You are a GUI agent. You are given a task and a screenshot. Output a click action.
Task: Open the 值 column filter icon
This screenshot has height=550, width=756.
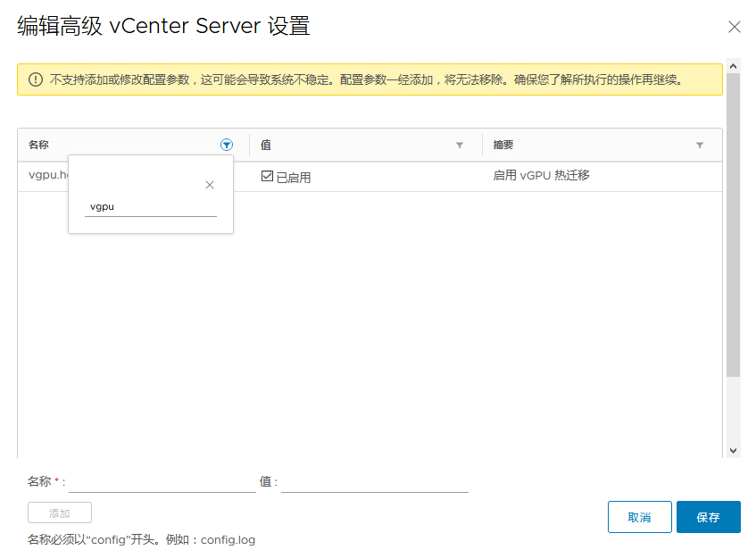click(460, 146)
